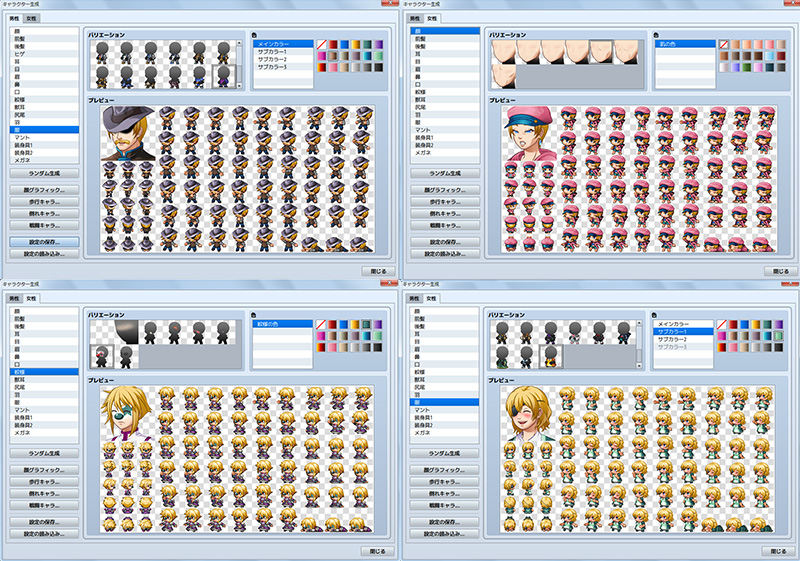Click the green sunglasses face portrait preview

click(x=127, y=413)
